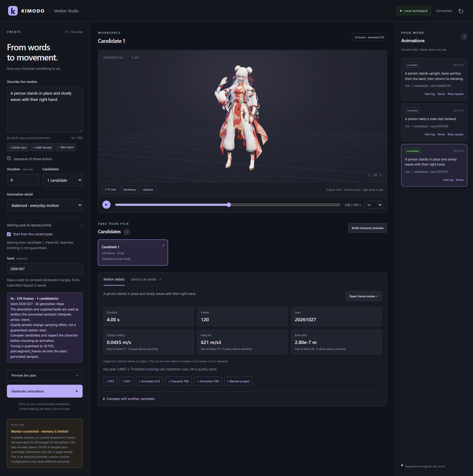The image size is (473, 476).
Task: Insert Take a bow prompt suggestion
Action: click(66, 147)
